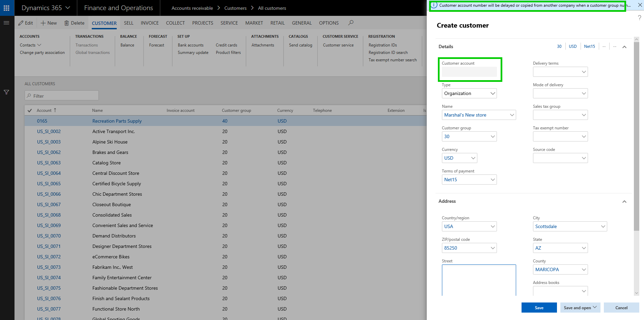The image size is (644, 320).
Task: Collapse the Address section
Action: [624, 201]
